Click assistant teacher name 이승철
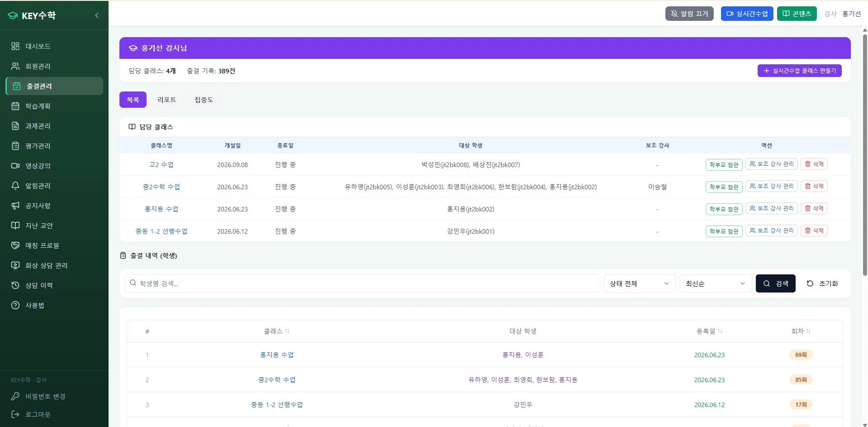The width and height of the screenshot is (868, 427). (657, 187)
